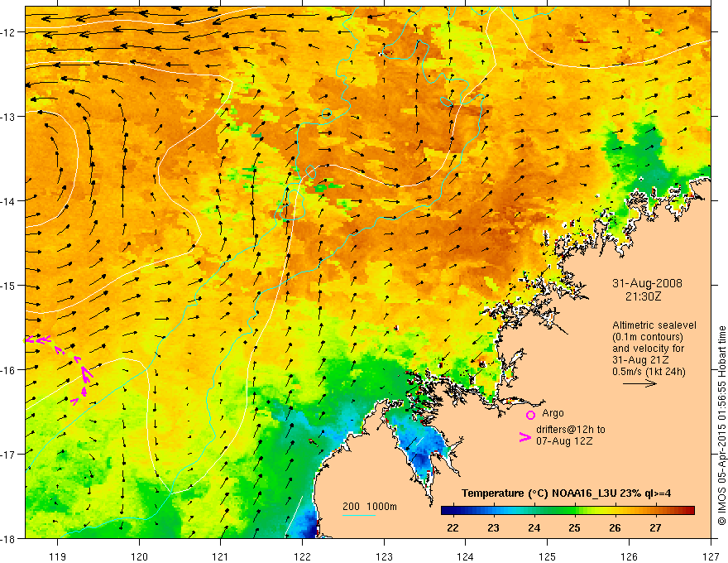Click the 'Temperature (°C) NOAA16_L3U 23% ql>=4' title
Screen dimensions: 728x563
(566, 493)
